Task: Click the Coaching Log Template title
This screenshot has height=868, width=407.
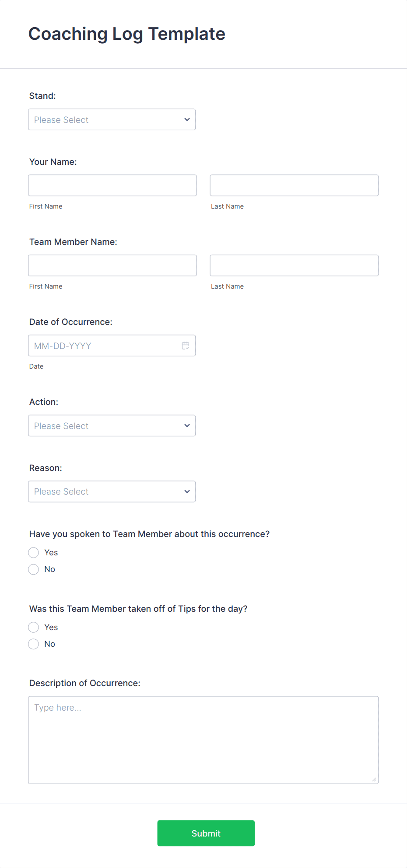Action: pyautogui.click(x=127, y=34)
